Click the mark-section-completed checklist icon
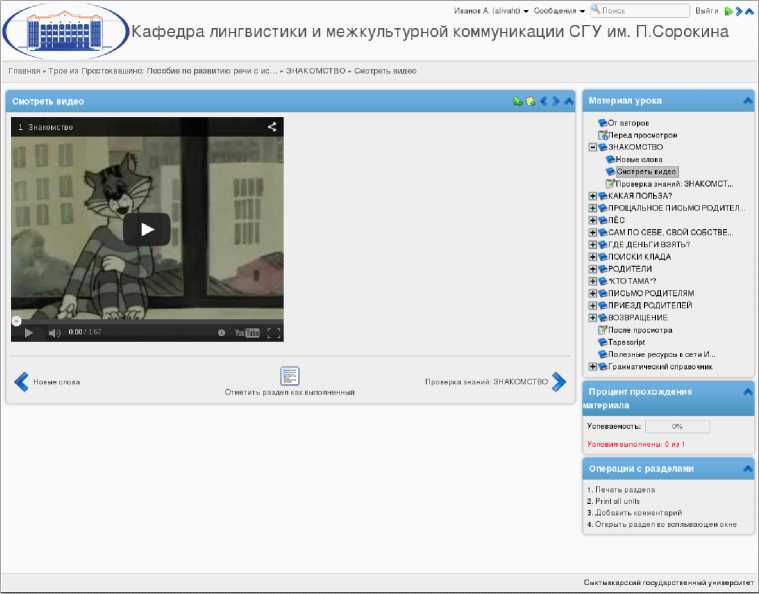This screenshot has height=594, width=759. (289, 376)
